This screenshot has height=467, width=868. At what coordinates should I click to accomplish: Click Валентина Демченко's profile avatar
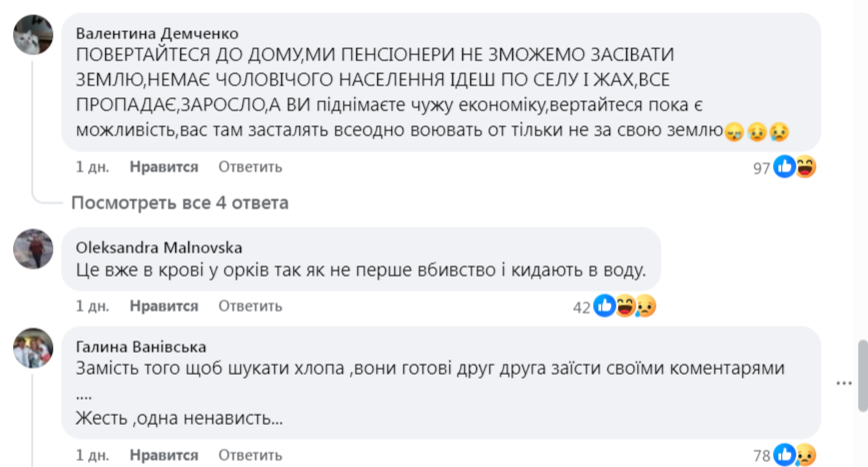tap(32, 38)
